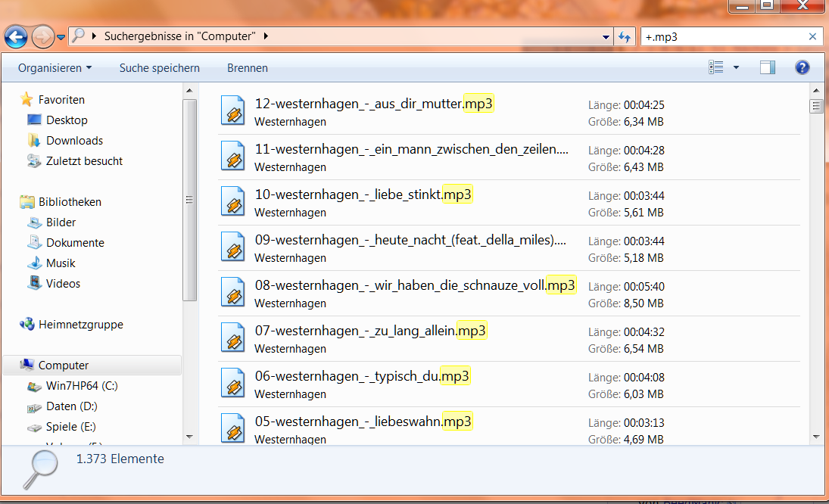Open drive Spiele (E:)
829x504 pixels.
click(71, 426)
